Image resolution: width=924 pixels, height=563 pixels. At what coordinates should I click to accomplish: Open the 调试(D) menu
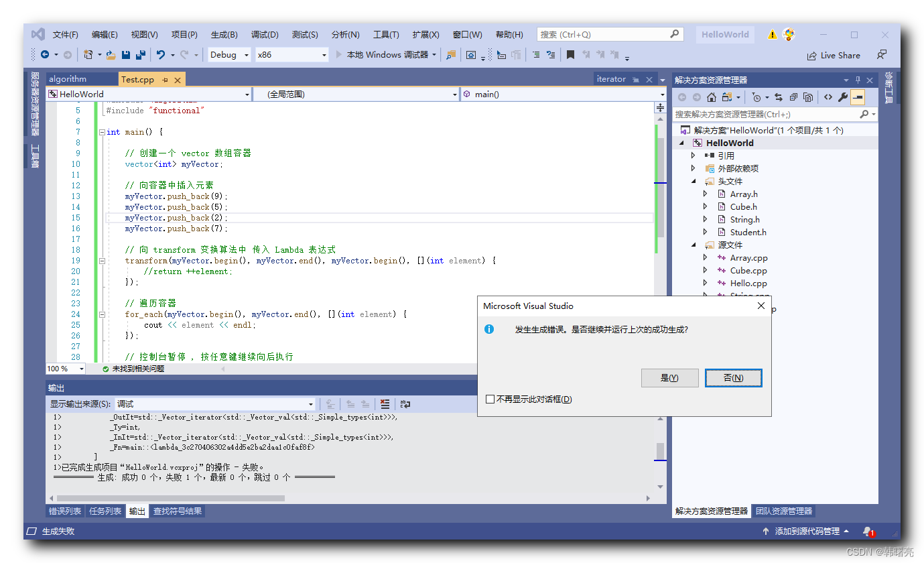[264, 34]
